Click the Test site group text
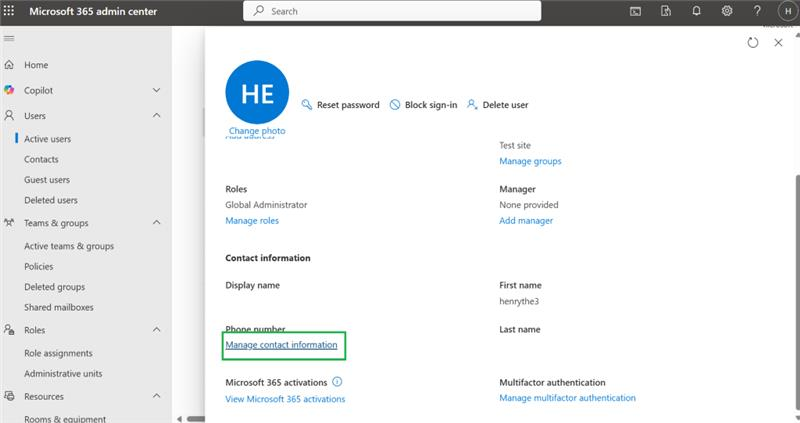The image size is (800, 423). click(x=515, y=145)
